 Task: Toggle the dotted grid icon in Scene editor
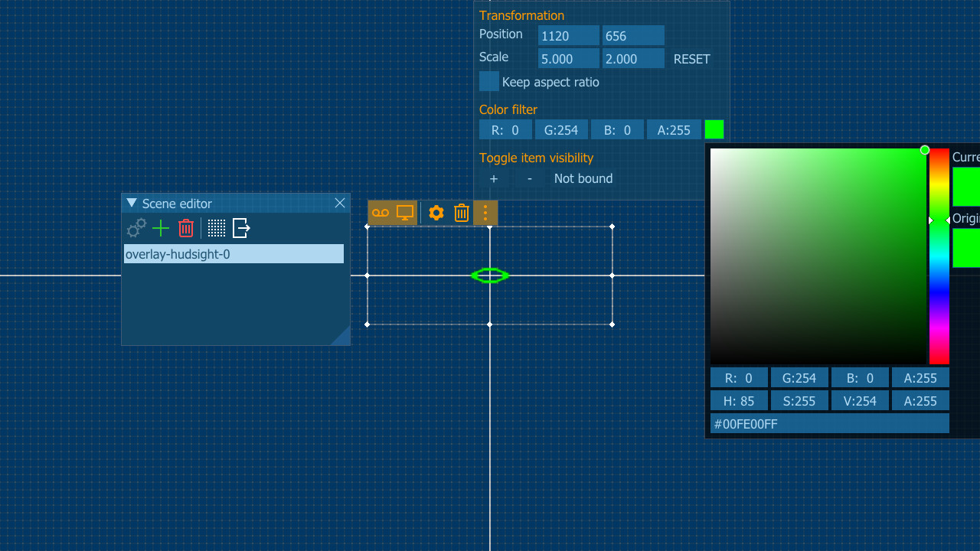(217, 228)
